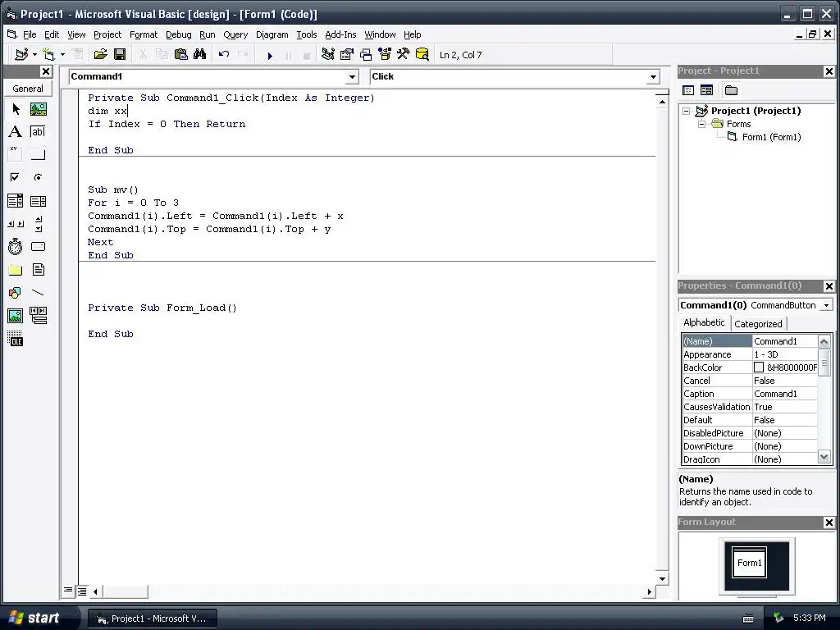Select the ComboBox control tool
This screenshot has height=630, width=840.
(16, 201)
